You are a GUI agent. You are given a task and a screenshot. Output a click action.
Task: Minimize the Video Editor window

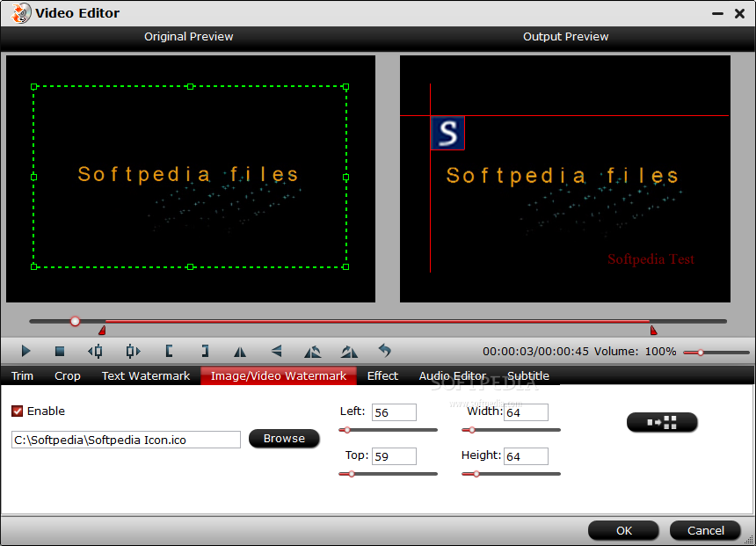[x=717, y=13]
